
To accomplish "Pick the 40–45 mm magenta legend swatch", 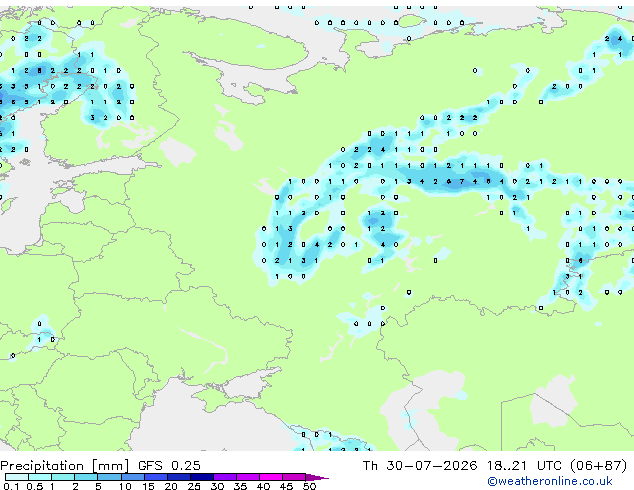I will [271, 477].
